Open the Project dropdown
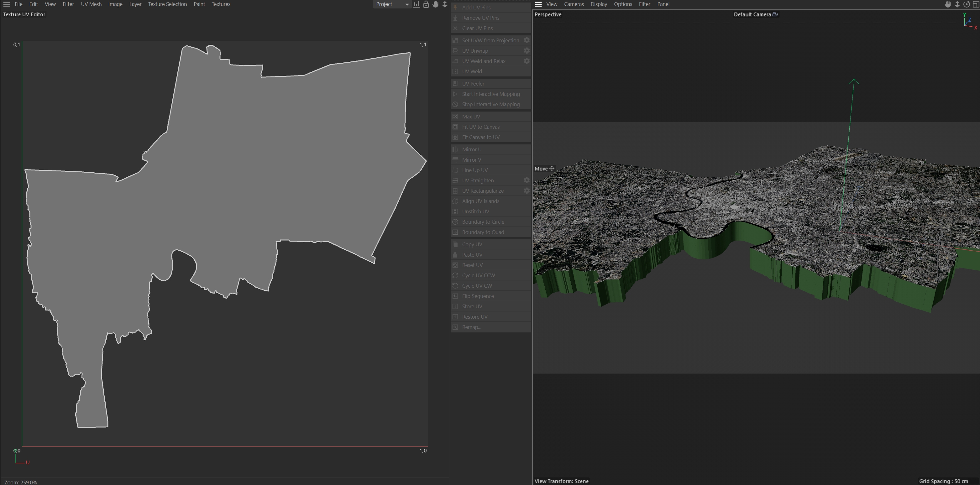The width and height of the screenshot is (980, 485). tap(392, 4)
